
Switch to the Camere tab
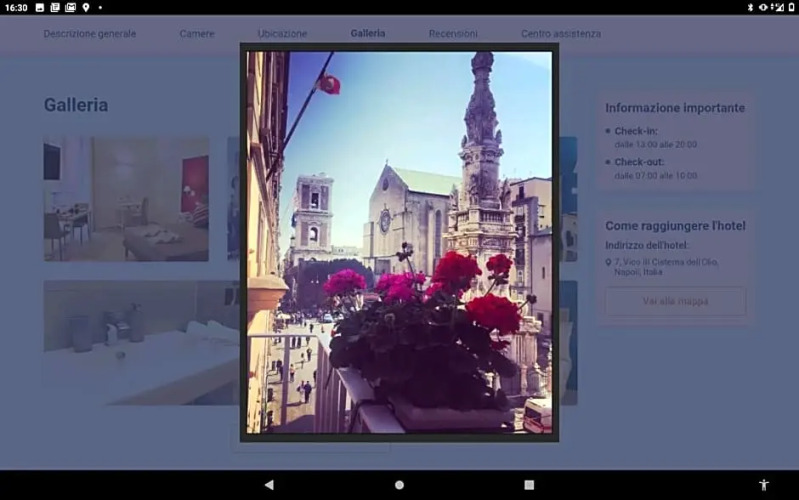197,34
